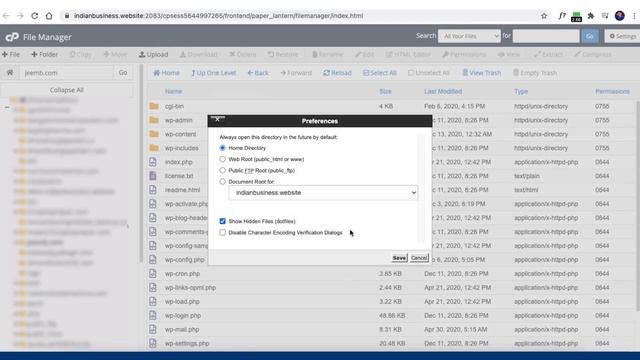Select Public FTP Root radio option

pyautogui.click(x=222, y=170)
